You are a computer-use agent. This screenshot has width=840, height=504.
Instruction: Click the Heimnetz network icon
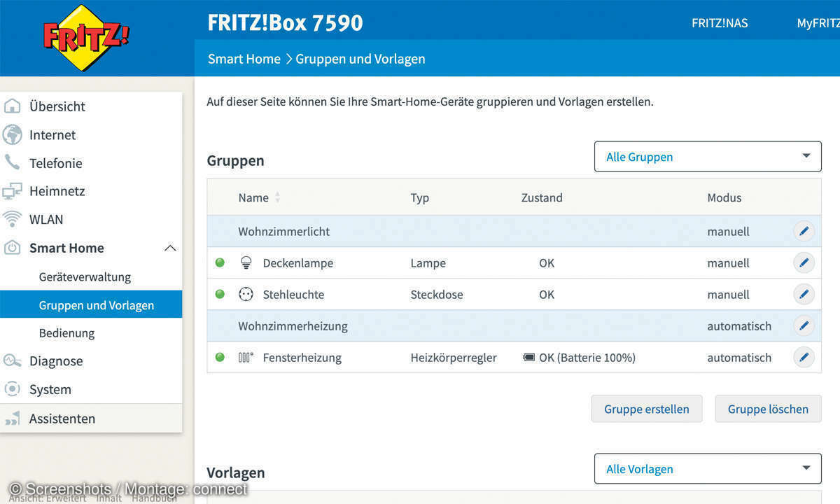point(12,191)
